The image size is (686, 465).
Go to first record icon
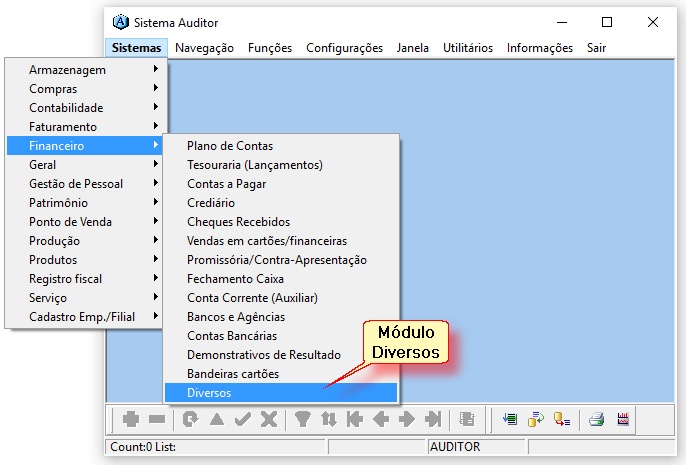[355, 419]
